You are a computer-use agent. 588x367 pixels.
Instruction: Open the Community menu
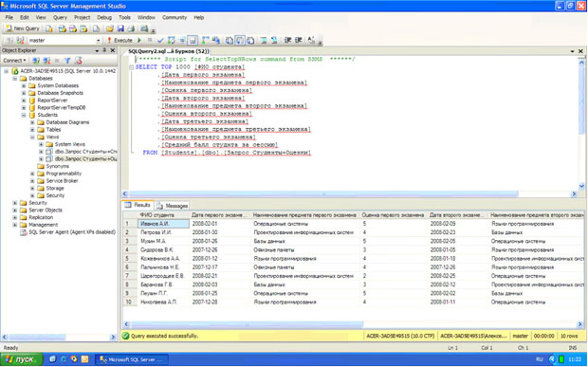[175, 17]
